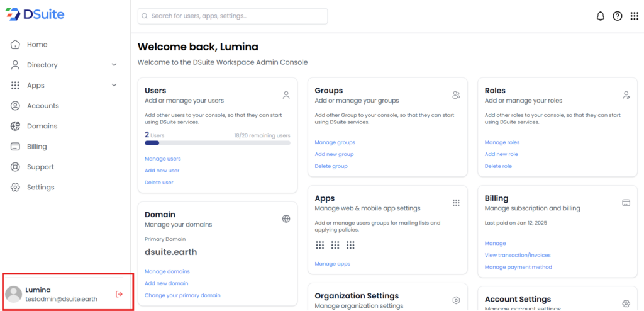Click View transaction/invoices link
The image size is (644, 311).
(x=518, y=255)
